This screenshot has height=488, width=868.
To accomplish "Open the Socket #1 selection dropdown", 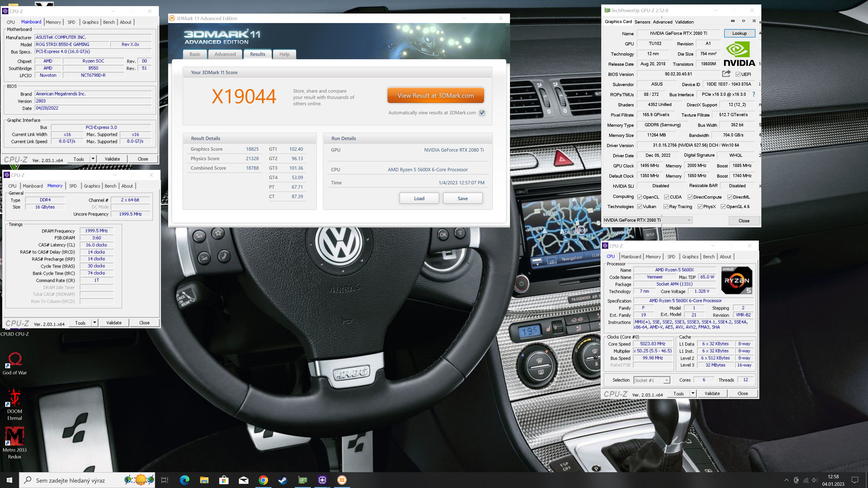I will click(x=652, y=380).
